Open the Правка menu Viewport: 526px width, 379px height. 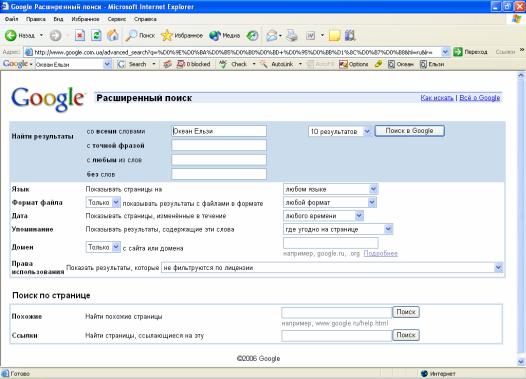[36, 19]
